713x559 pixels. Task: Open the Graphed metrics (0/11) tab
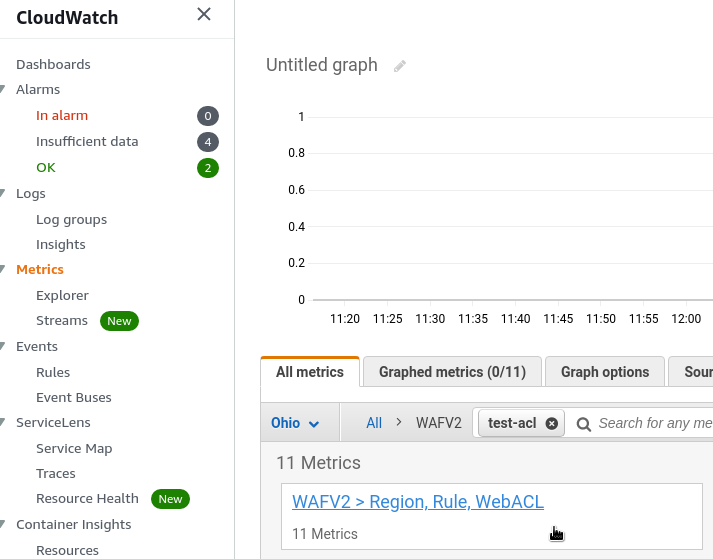(452, 372)
